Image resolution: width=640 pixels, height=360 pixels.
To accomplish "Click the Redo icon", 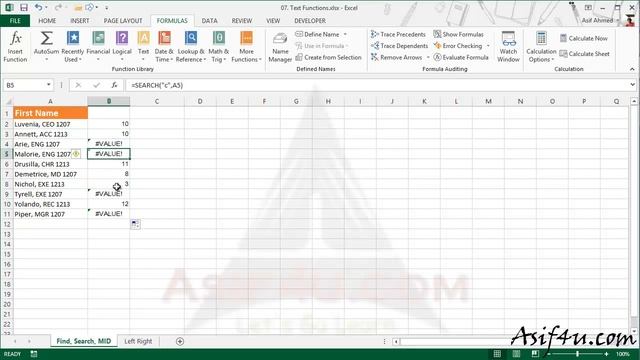I will tap(58, 7).
